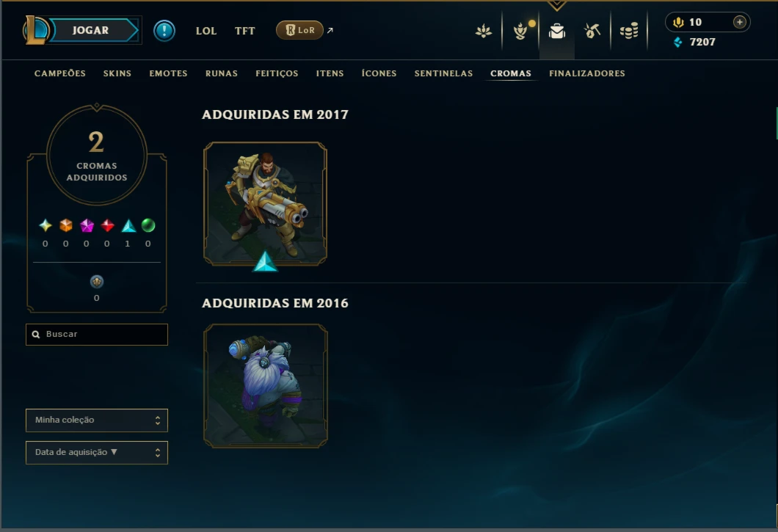
Task: Switch to the Skins tab
Action: pos(117,73)
